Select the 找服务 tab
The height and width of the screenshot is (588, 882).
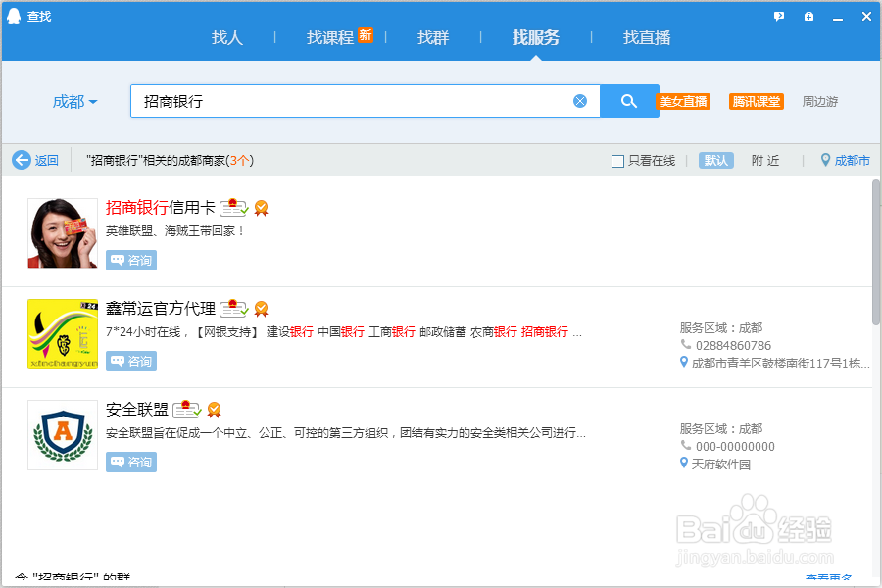point(535,37)
